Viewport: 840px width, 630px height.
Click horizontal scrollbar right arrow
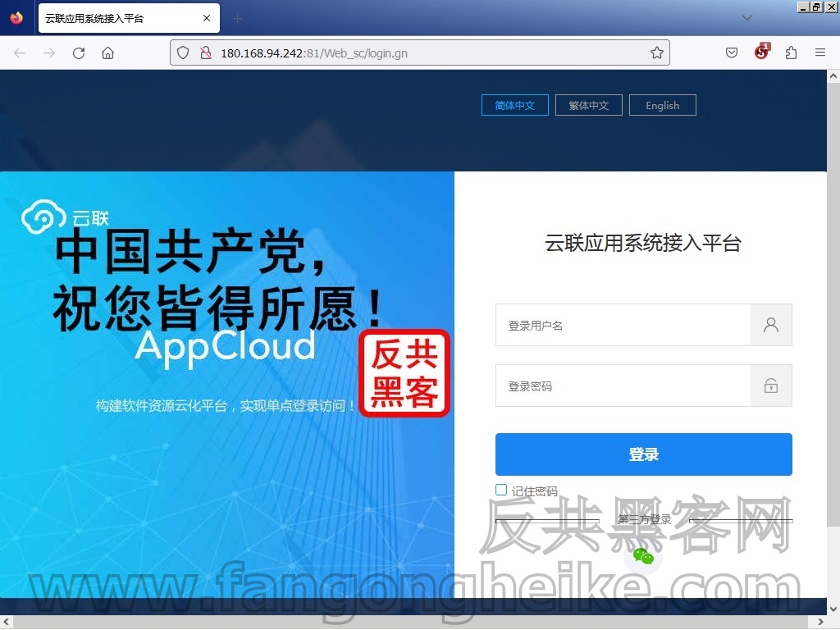coord(820,622)
